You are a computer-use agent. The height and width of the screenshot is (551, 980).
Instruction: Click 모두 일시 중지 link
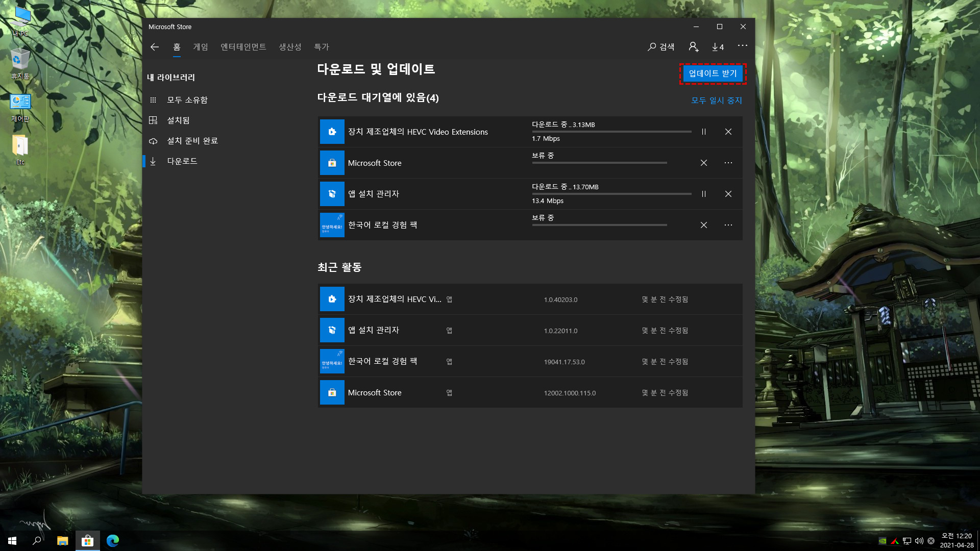tap(717, 101)
